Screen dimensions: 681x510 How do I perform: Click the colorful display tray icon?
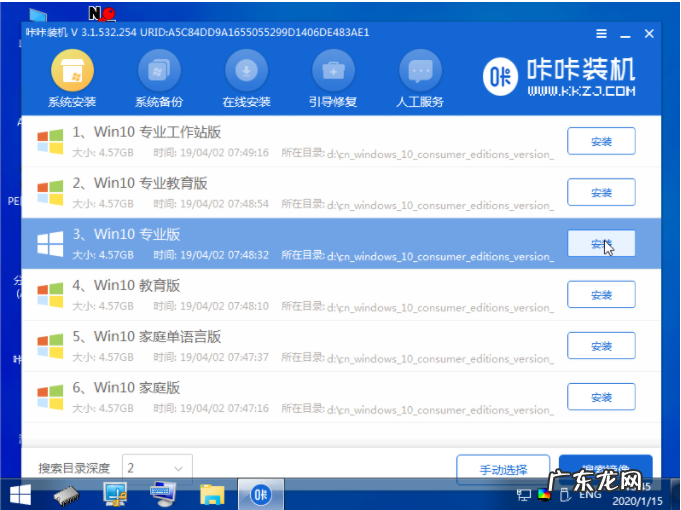[x=544, y=494]
